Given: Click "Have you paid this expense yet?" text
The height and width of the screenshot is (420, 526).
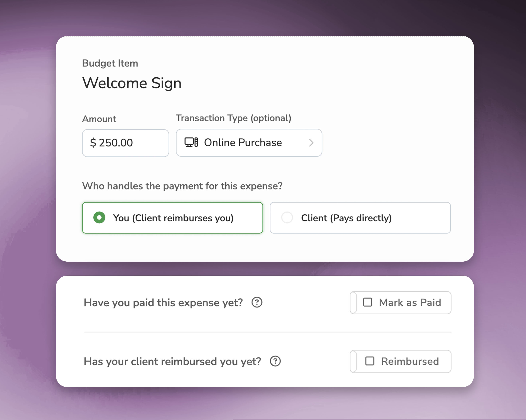Looking at the screenshot, I should pyautogui.click(x=163, y=303).
